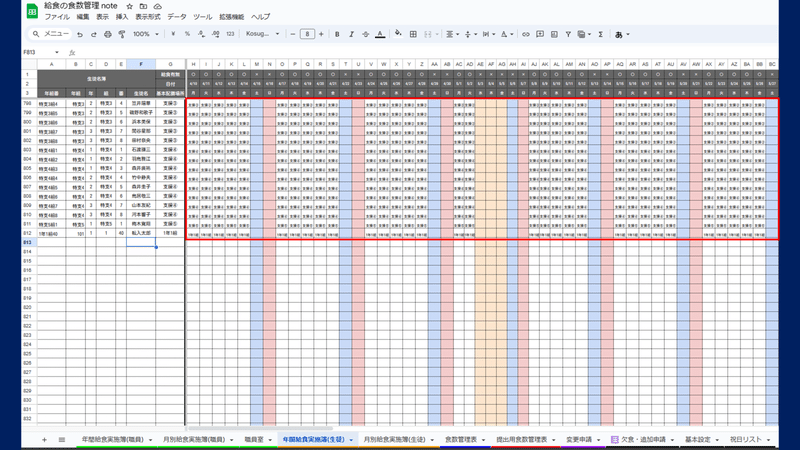Viewport: 800px width, 450px height.
Task: Open 祝日リスト tab dropdown arrow
Action: [x=768, y=440]
